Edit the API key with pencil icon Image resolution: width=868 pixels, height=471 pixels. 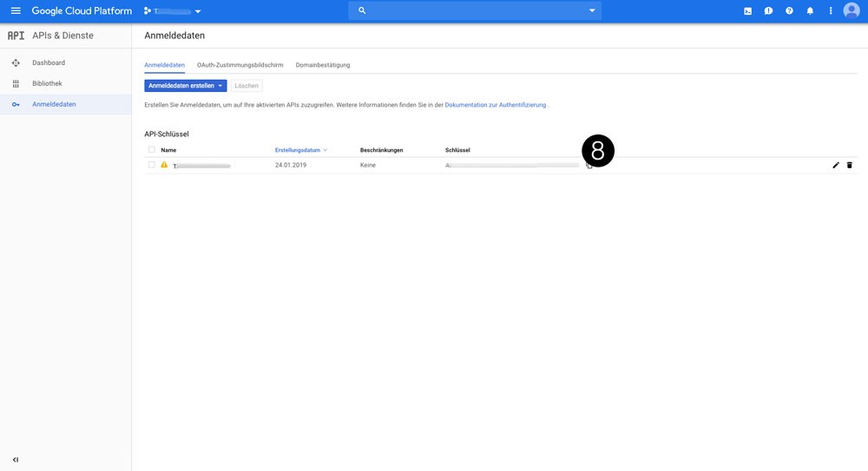[836, 165]
